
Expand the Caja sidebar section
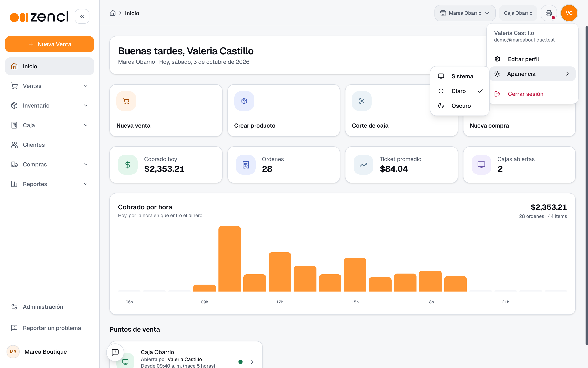click(50, 125)
